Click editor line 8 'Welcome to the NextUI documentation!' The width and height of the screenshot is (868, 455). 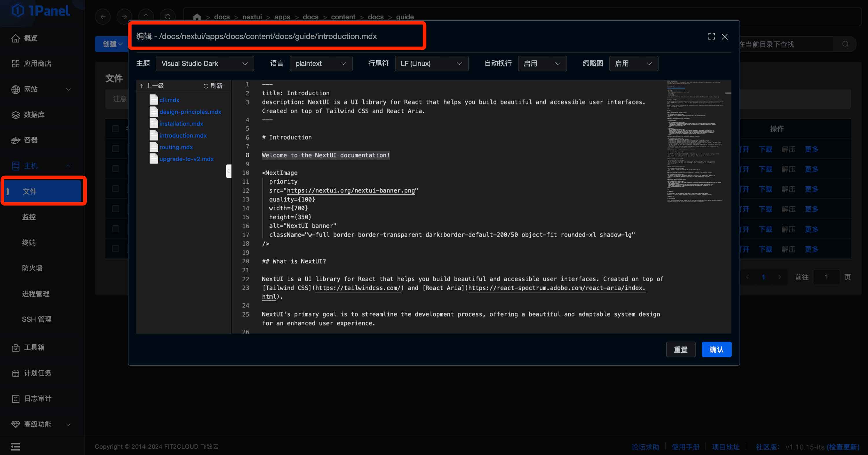click(x=326, y=155)
